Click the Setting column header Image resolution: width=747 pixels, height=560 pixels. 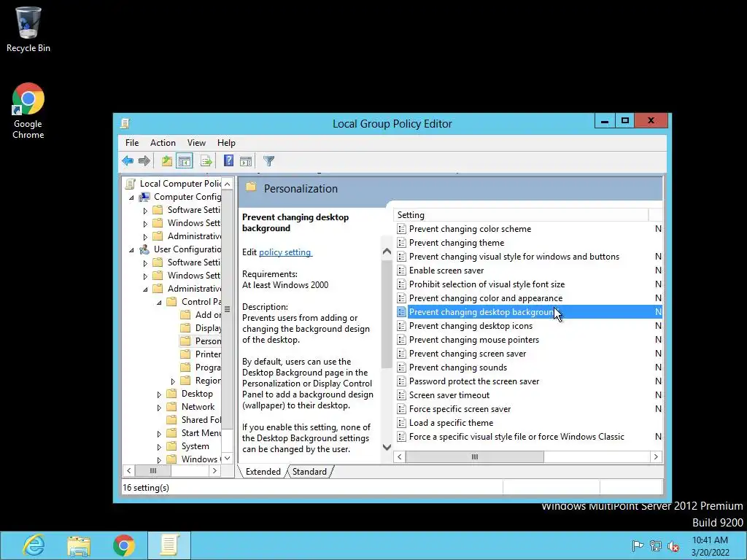(x=522, y=215)
